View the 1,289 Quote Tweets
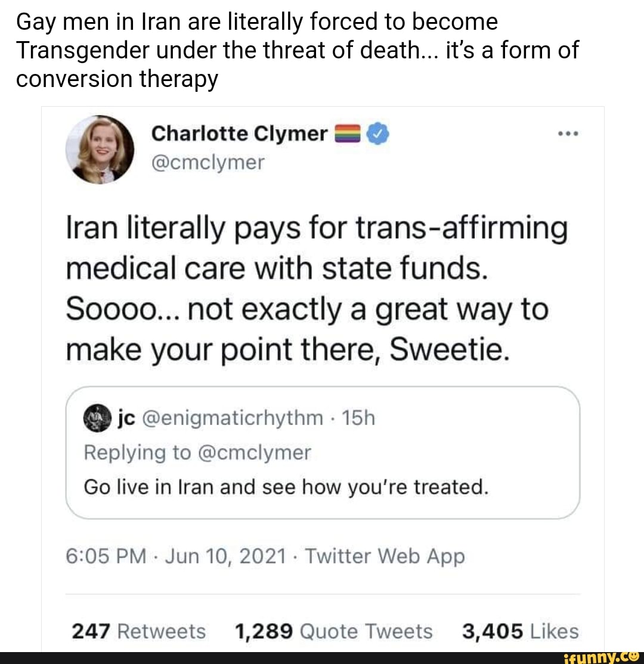The height and width of the screenshot is (664, 644). pyautogui.click(x=333, y=631)
